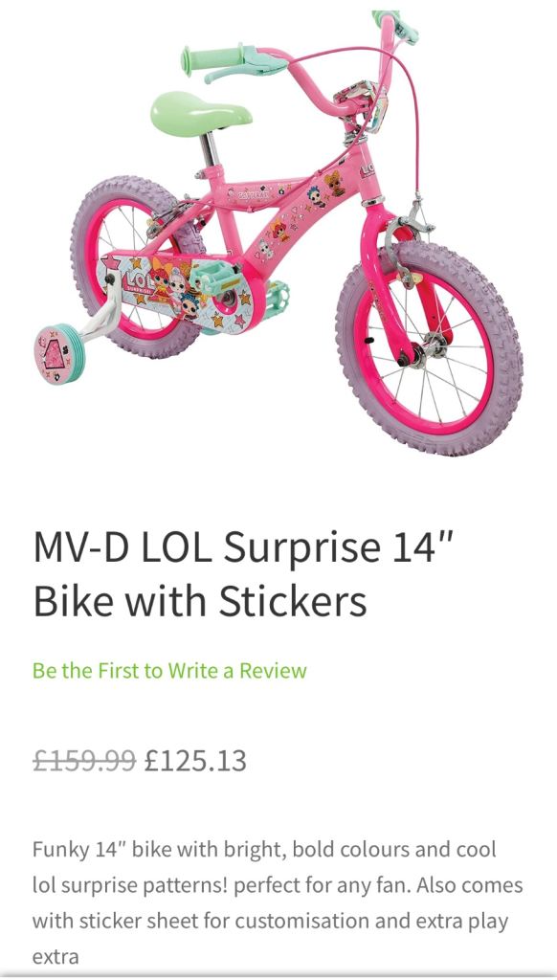Click the MV-D LOL Surprise 14" Bike title

(242, 573)
